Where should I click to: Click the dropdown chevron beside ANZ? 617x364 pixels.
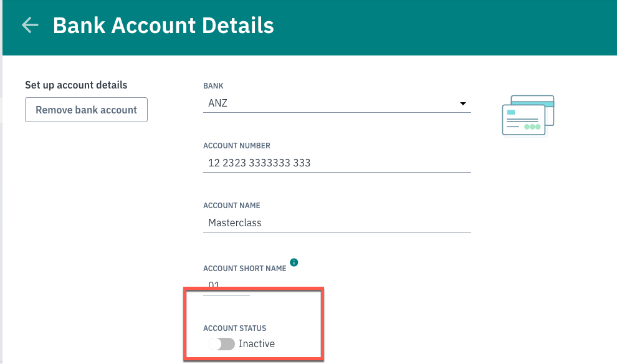(463, 103)
